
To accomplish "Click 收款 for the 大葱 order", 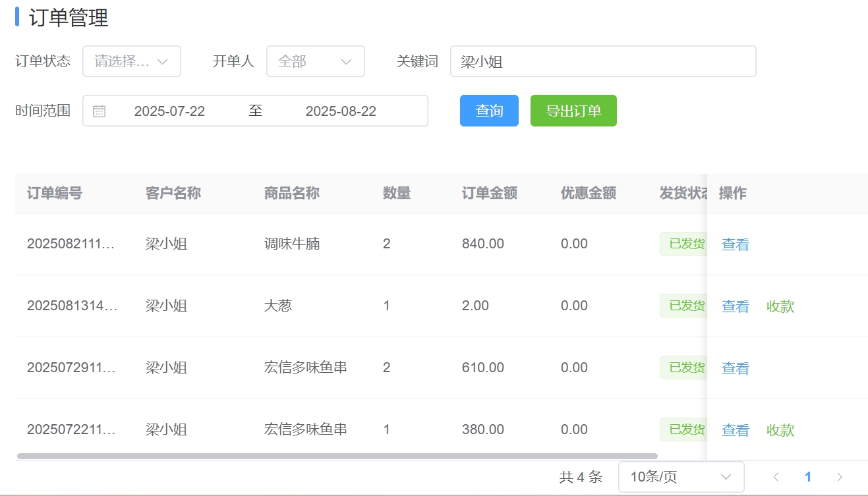I will click(780, 306).
